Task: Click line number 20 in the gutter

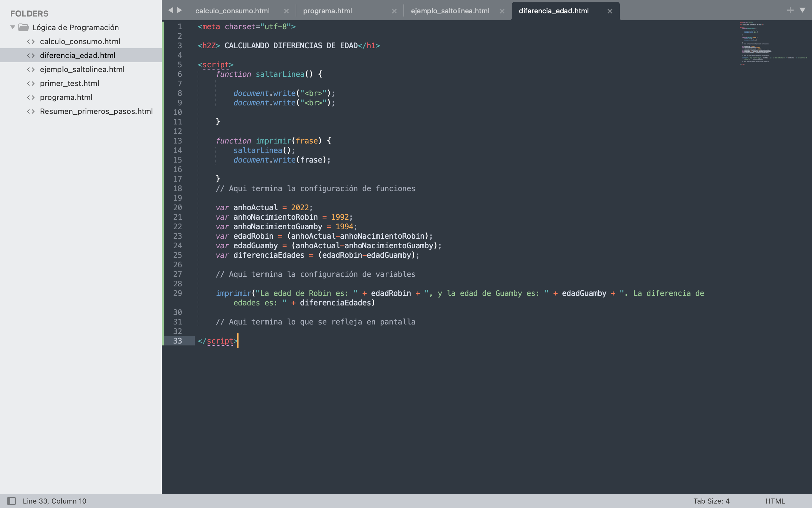Action: tap(178, 208)
